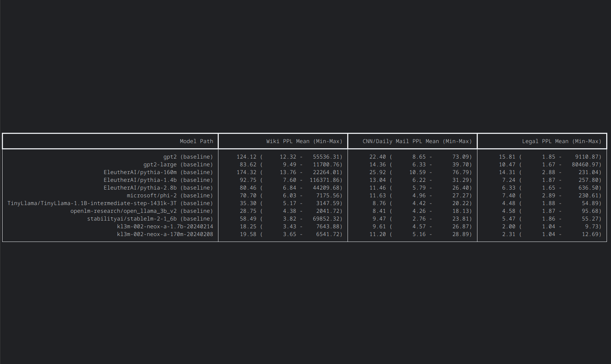
Task: Click the Legal PPL Mean (Min-Max) header
Action: click(x=562, y=141)
